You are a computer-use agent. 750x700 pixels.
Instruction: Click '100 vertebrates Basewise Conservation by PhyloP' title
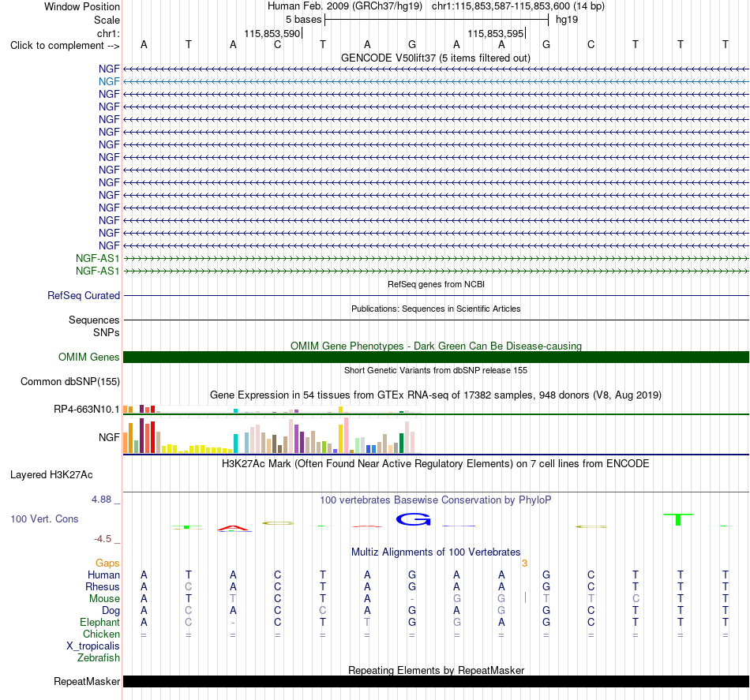436,500
